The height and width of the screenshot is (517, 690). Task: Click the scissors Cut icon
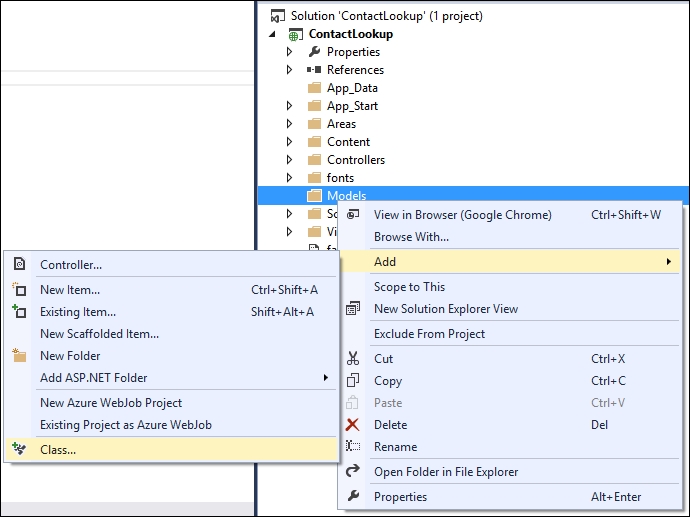352,359
